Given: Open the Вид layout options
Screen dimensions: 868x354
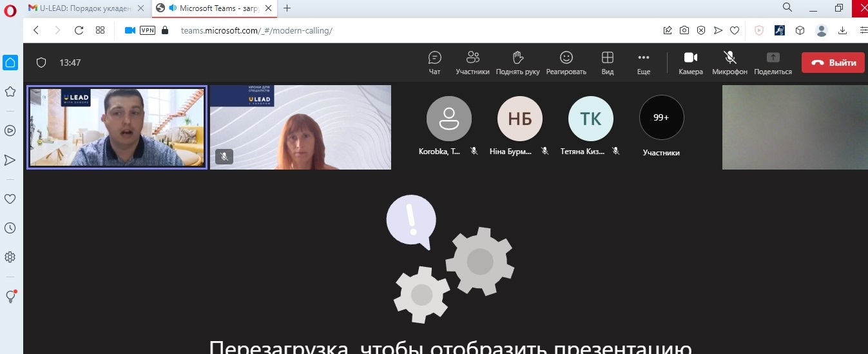Looking at the screenshot, I should (x=607, y=63).
